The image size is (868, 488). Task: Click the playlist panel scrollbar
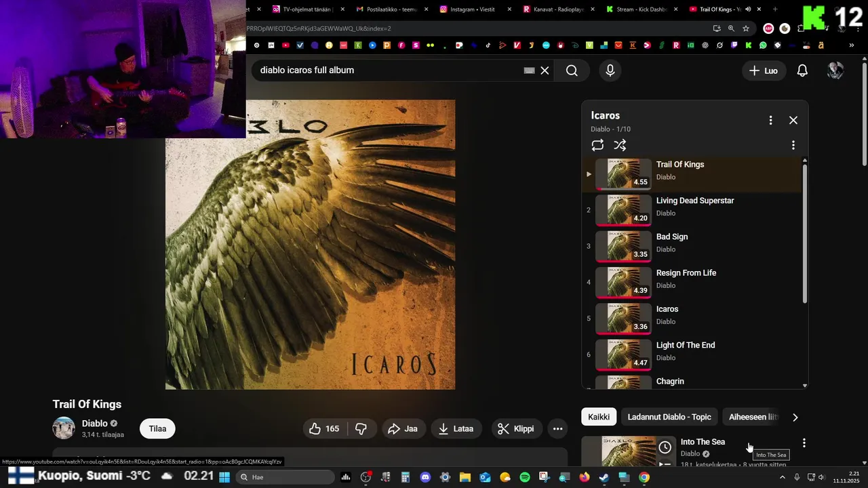click(x=805, y=234)
